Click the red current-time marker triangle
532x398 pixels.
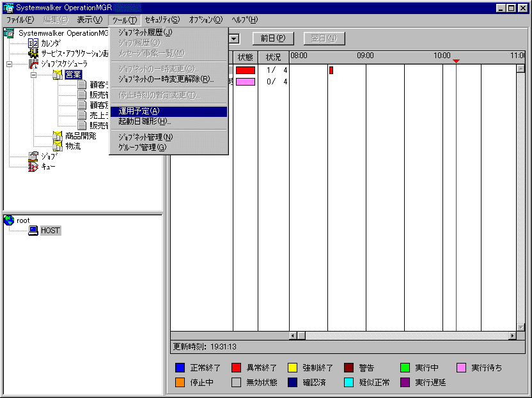pyautogui.click(x=456, y=61)
